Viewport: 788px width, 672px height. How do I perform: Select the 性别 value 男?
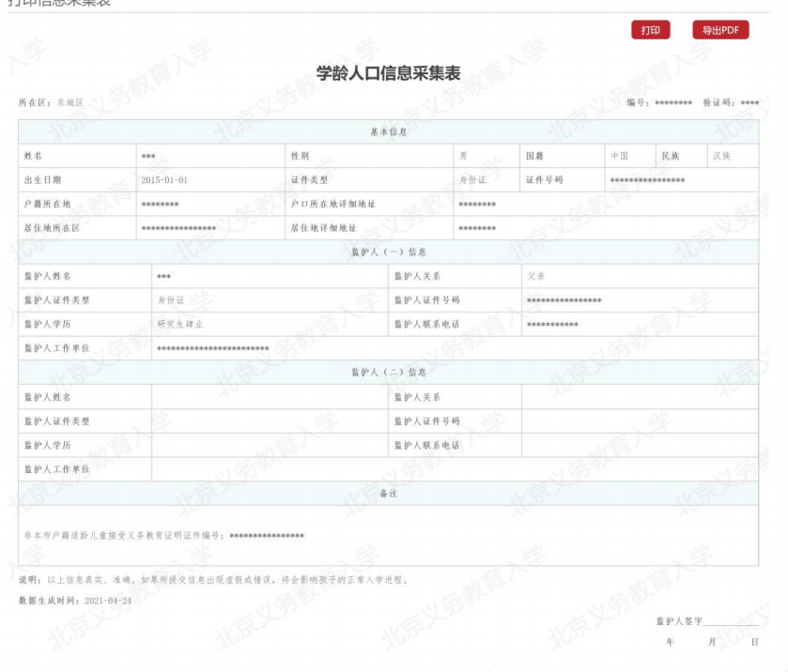click(463, 156)
